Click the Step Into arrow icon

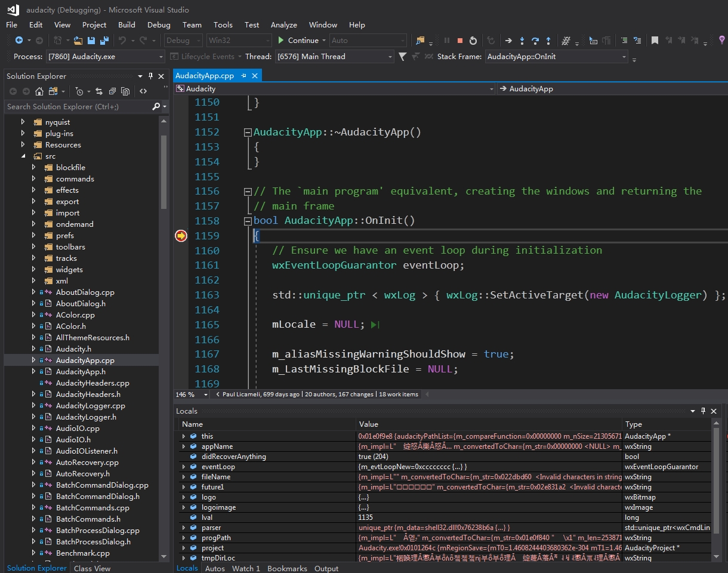tap(522, 41)
